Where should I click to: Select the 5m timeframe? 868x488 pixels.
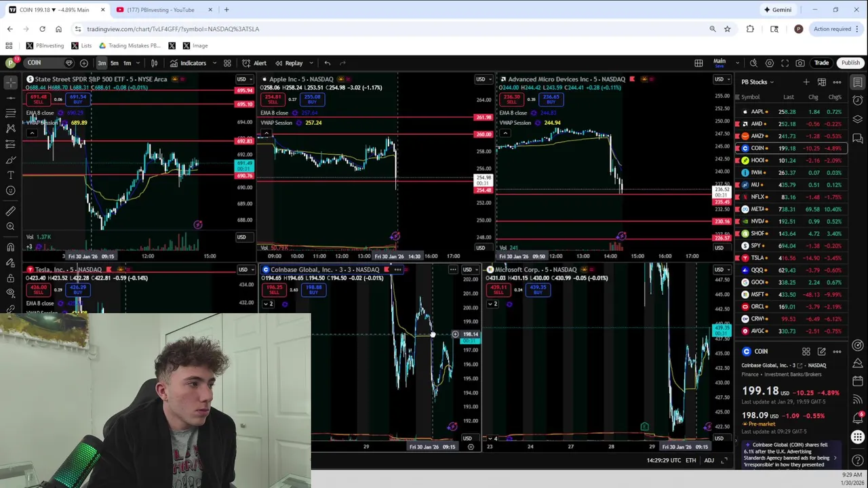(x=115, y=63)
